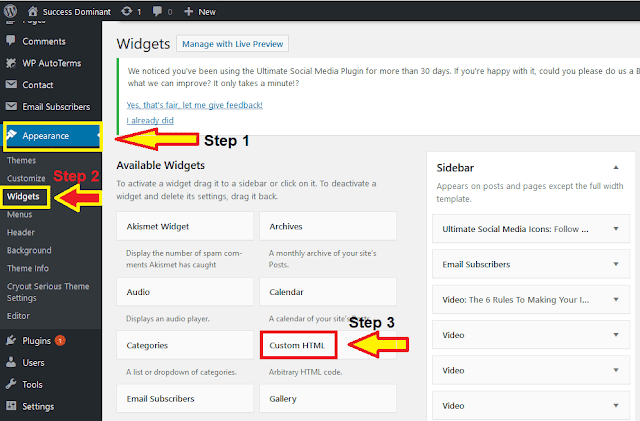Open the Users menu item
This screenshot has height=421, width=640.
tap(33, 363)
